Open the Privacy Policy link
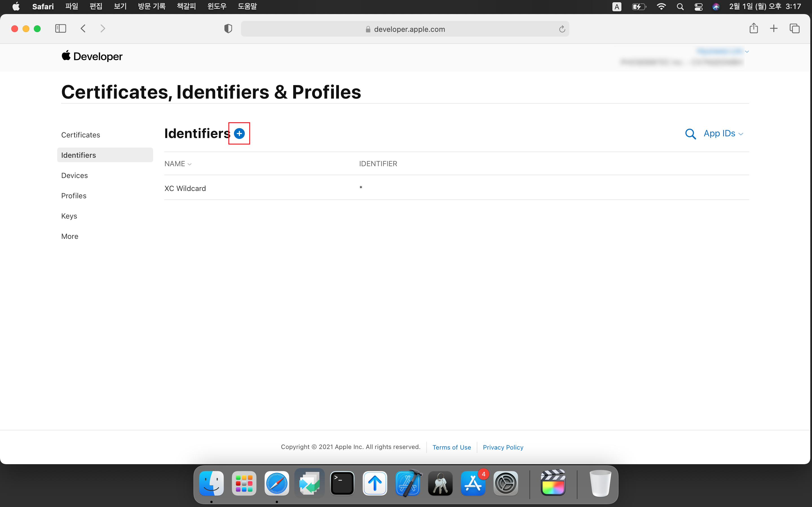812x507 pixels. (x=503, y=447)
